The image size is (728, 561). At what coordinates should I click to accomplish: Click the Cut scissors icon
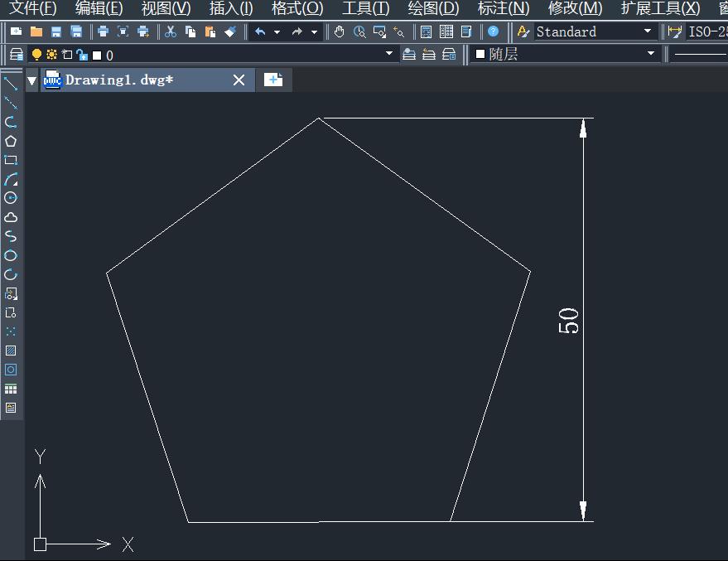coord(171,31)
